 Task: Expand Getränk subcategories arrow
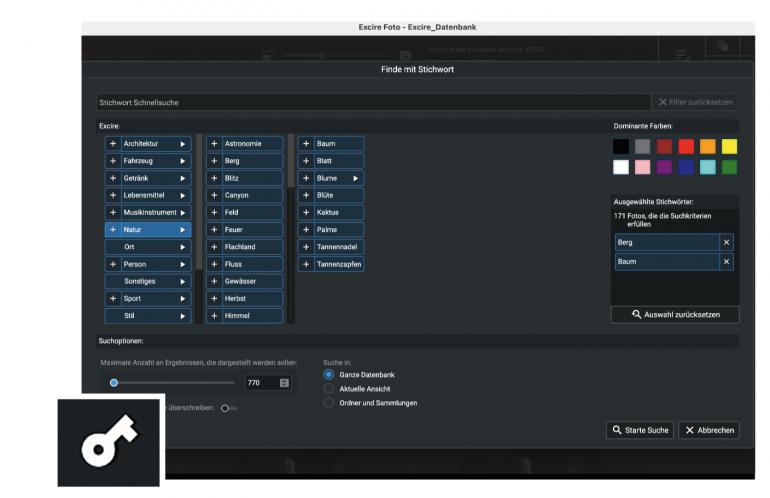point(183,178)
